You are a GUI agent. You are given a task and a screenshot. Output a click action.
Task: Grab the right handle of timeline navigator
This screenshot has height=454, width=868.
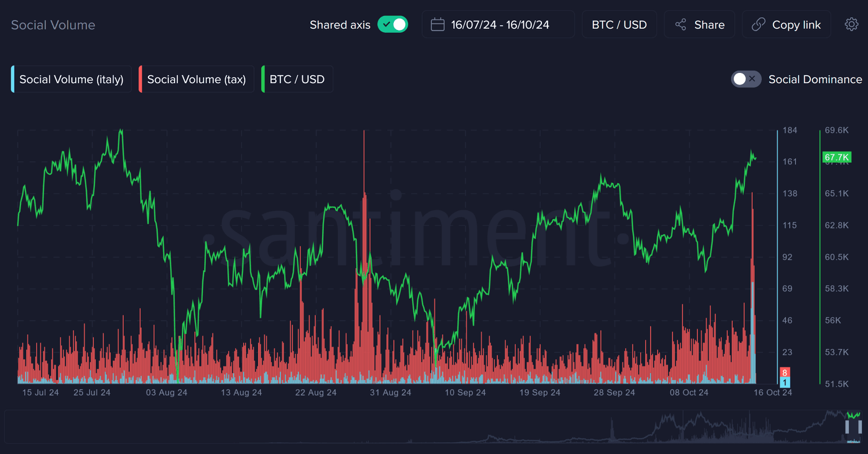pyautogui.click(x=860, y=427)
